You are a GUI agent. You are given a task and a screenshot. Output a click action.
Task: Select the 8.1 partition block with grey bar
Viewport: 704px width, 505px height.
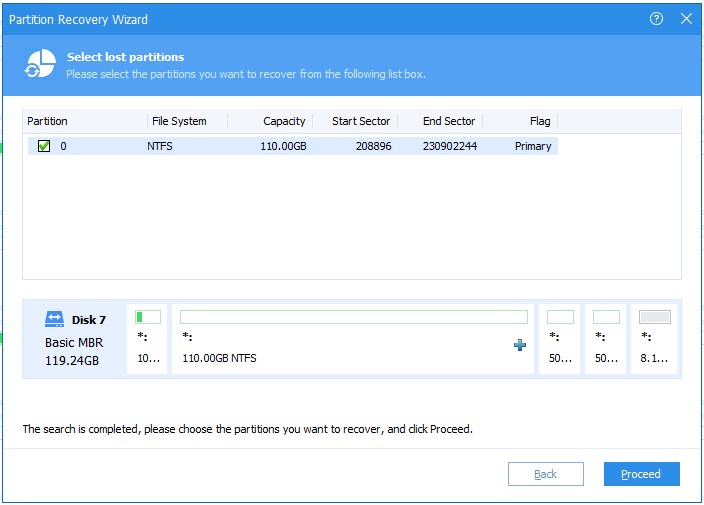point(655,340)
